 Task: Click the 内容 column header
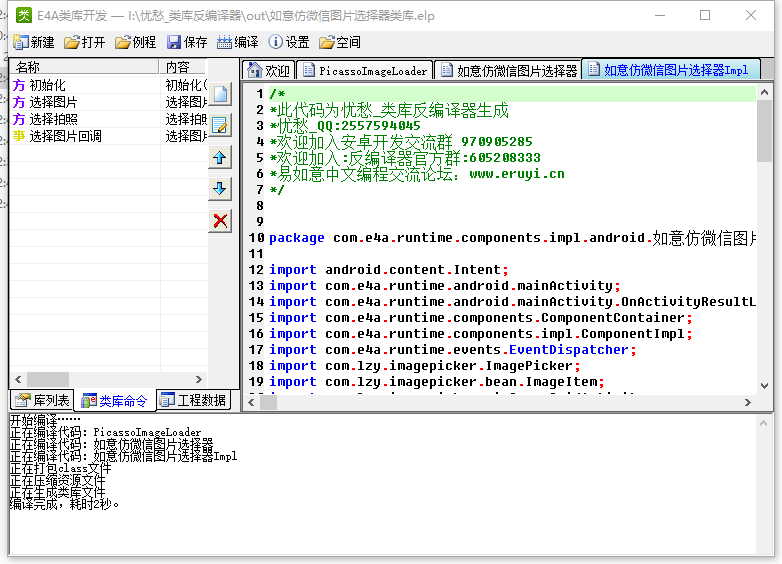(183, 67)
